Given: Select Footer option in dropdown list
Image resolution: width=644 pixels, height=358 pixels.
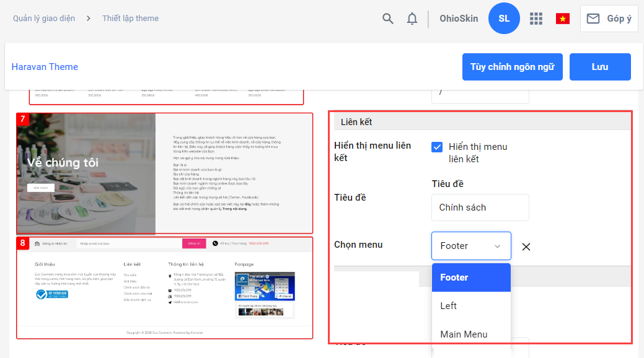Looking at the screenshot, I should coord(471,277).
